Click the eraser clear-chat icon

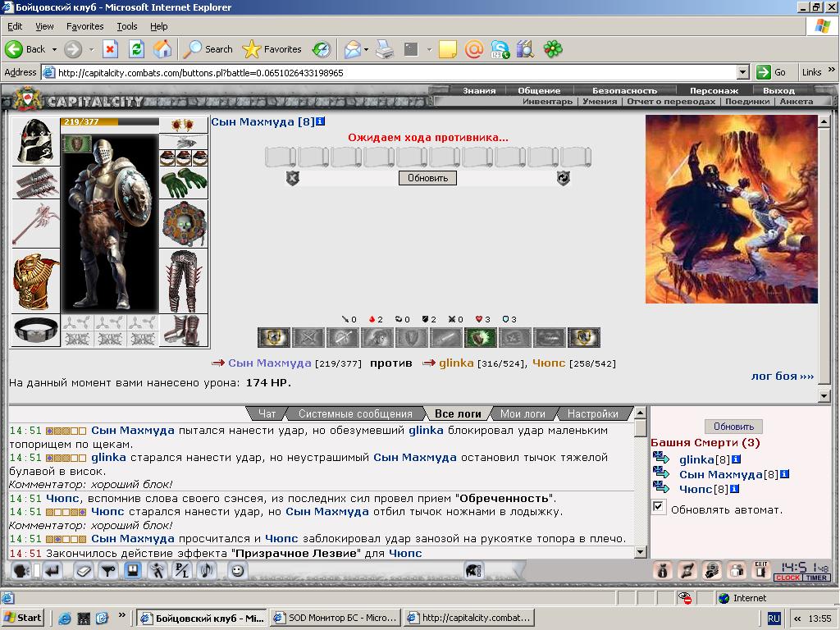click(x=84, y=571)
